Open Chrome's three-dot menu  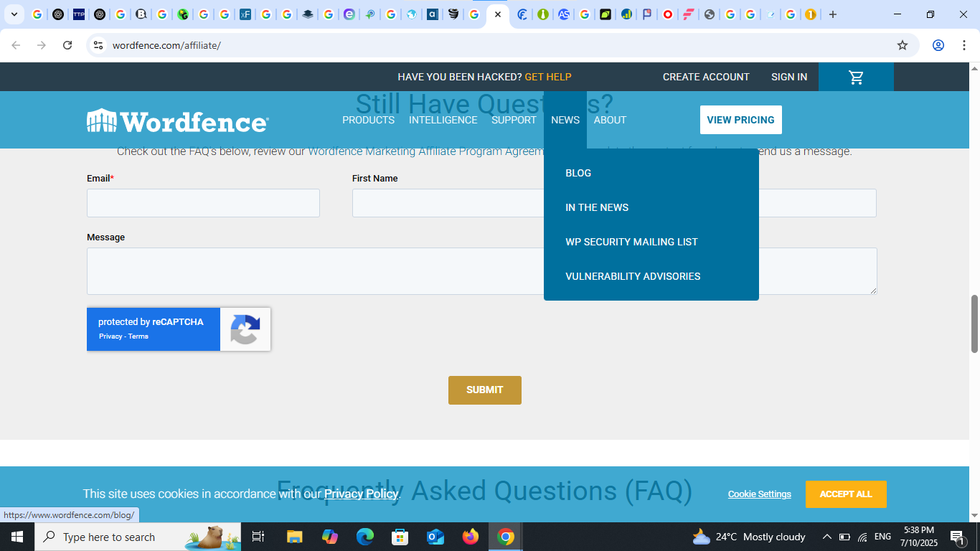click(x=964, y=45)
